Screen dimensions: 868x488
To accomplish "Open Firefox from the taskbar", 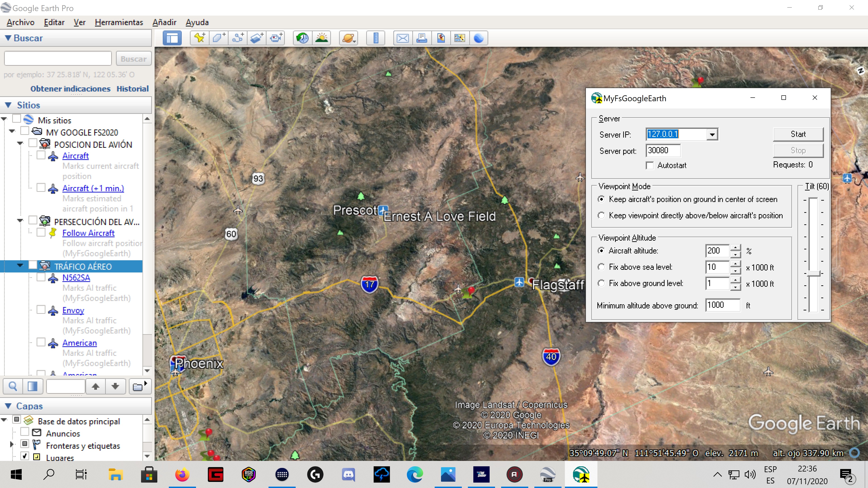I will click(182, 475).
